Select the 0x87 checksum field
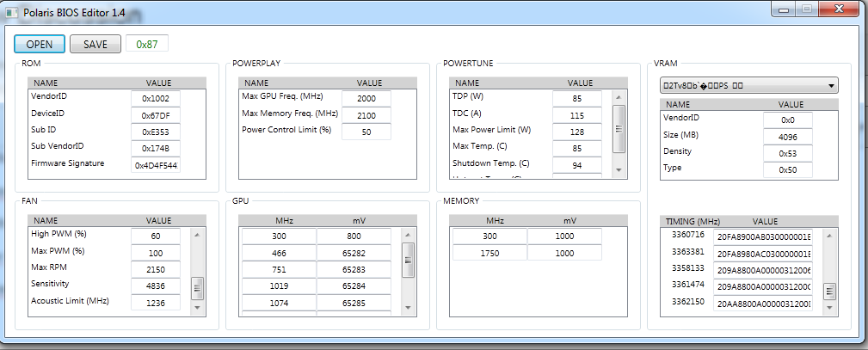 [147, 45]
